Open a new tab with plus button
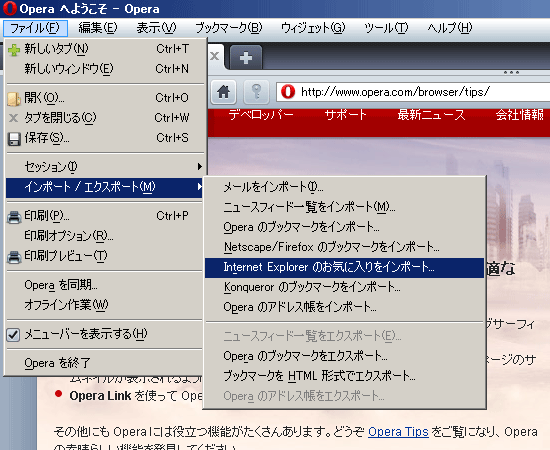 (x=246, y=58)
